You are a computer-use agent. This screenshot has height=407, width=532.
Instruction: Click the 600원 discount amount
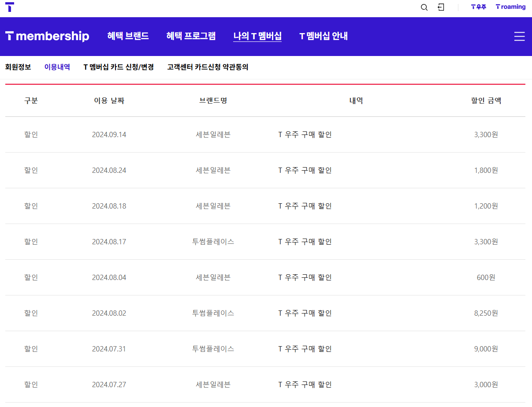tap(486, 277)
